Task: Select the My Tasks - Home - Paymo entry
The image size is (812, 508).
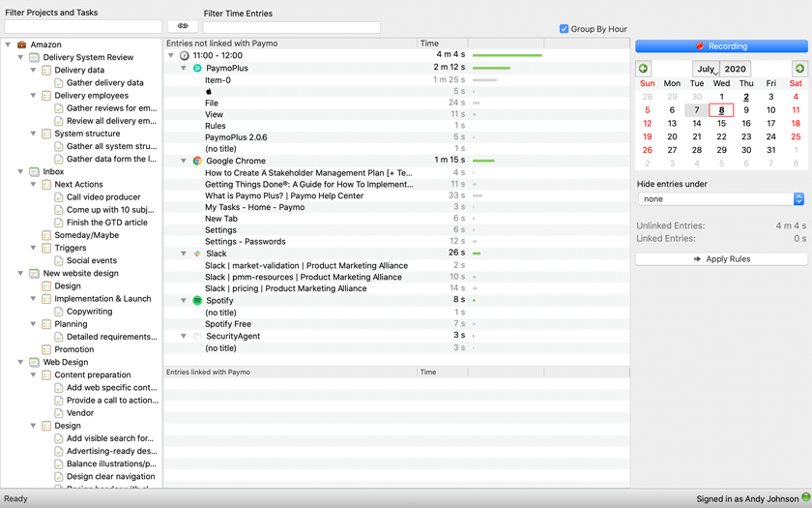Action: (x=254, y=207)
